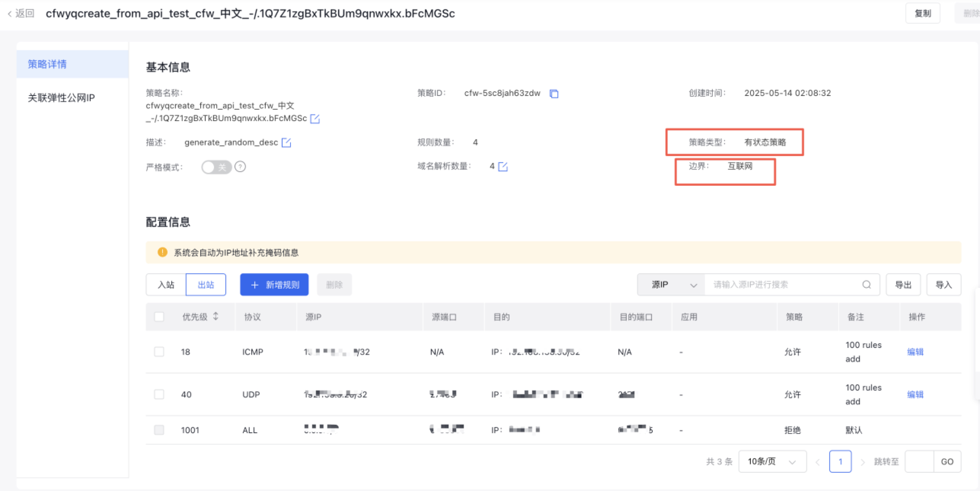The image size is (980, 491).
Task: Switch to 入站 inbound tab
Action: coord(166,285)
